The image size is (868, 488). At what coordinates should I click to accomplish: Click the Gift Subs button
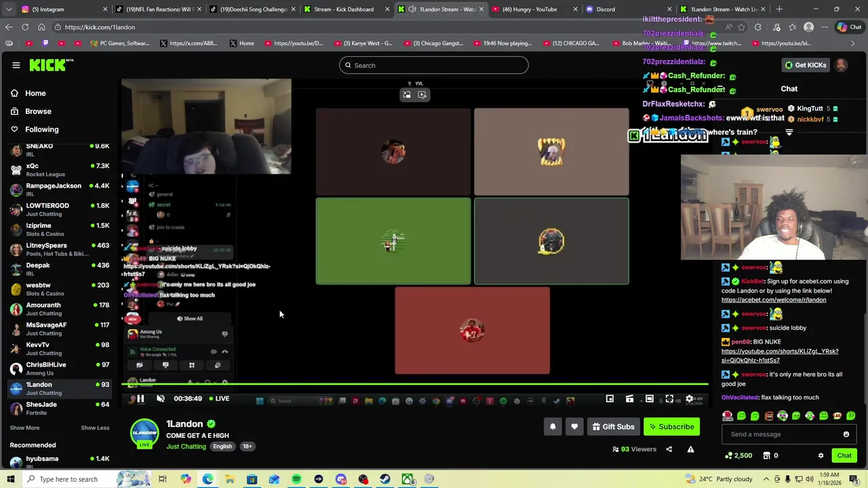pos(613,426)
